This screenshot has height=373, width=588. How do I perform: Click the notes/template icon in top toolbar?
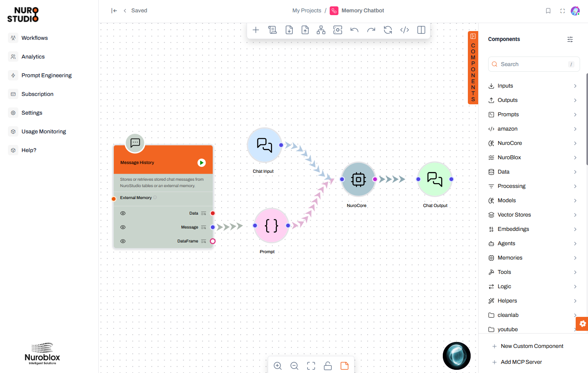coord(273,30)
